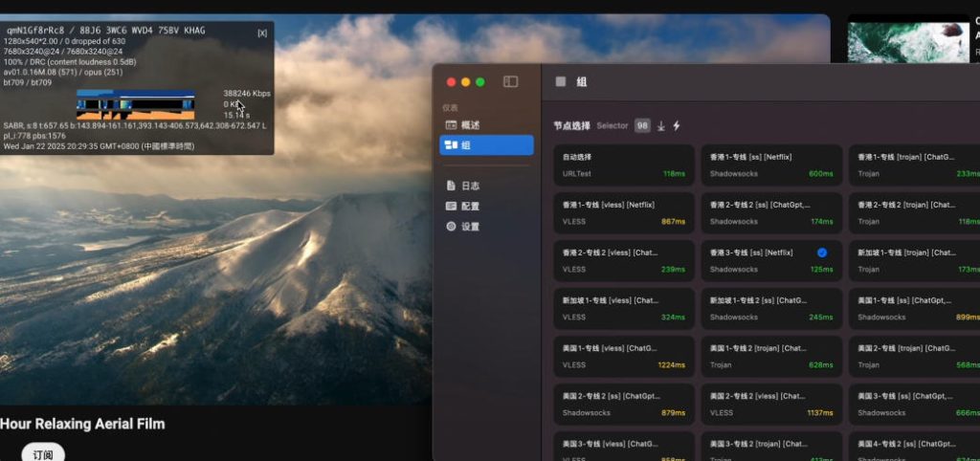Click the square icon beside 组 title

pyautogui.click(x=561, y=82)
